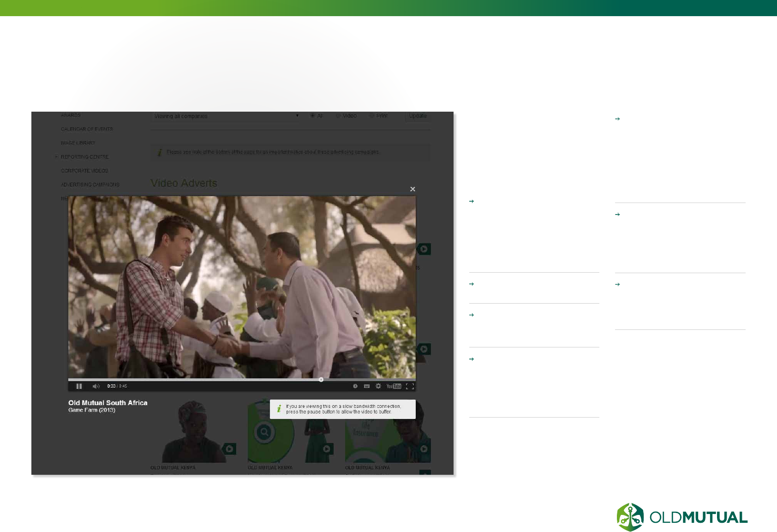Select the All radio button
The image size is (777, 532).
[313, 116]
